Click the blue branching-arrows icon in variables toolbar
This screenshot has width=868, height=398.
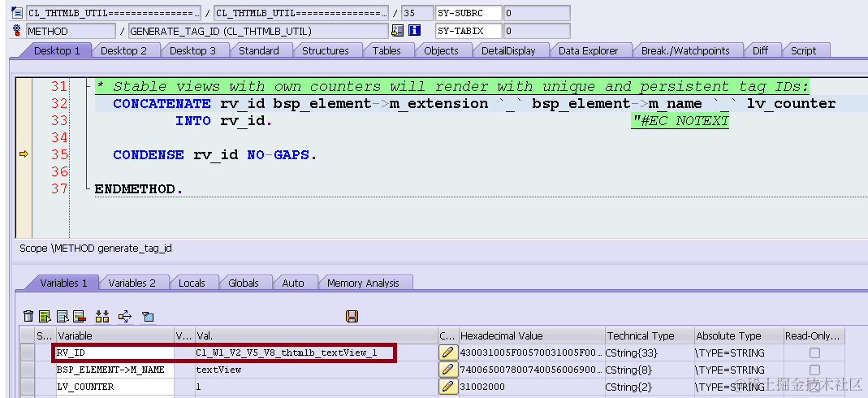tap(125, 316)
